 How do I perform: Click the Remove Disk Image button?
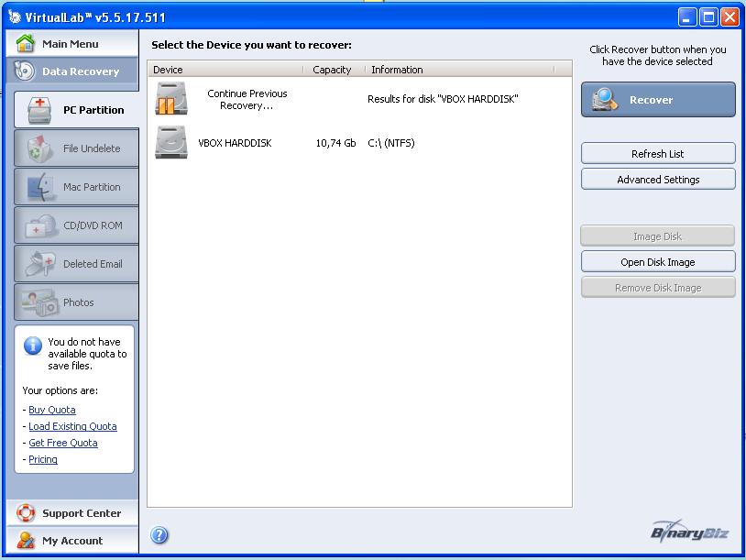(x=658, y=288)
